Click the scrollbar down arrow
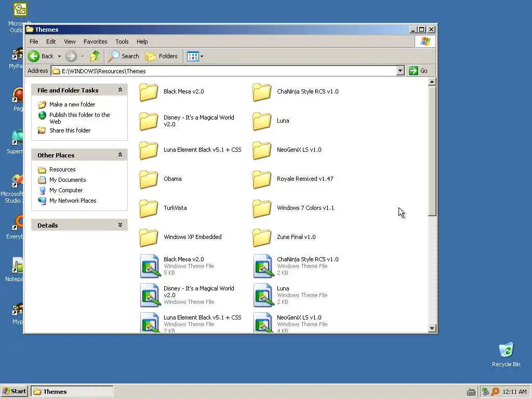This screenshot has width=532, height=399. (x=432, y=328)
